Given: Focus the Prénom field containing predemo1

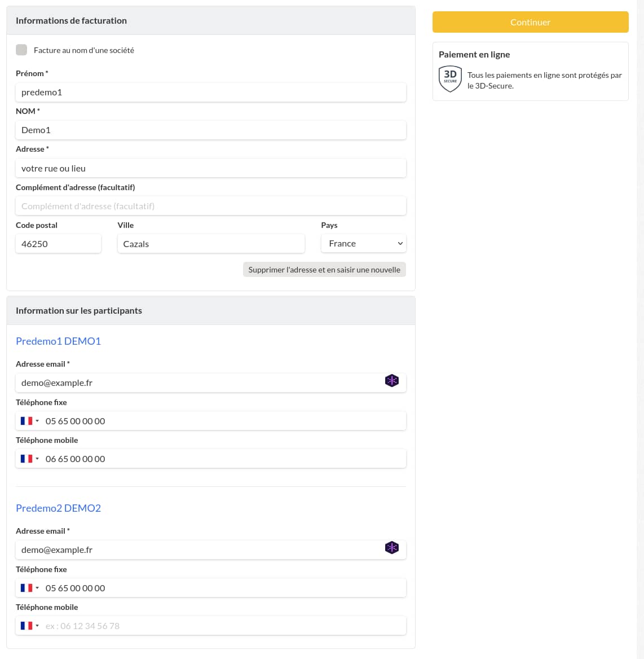Looking at the screenshot, I should [x=211, y=93].
